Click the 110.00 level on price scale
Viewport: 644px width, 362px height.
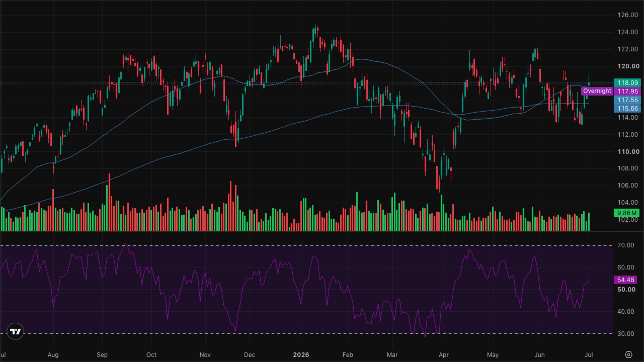point(628,152)
